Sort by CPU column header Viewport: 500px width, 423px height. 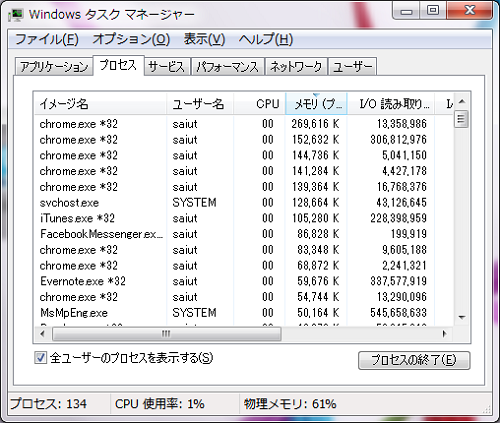tap(259, 104)
